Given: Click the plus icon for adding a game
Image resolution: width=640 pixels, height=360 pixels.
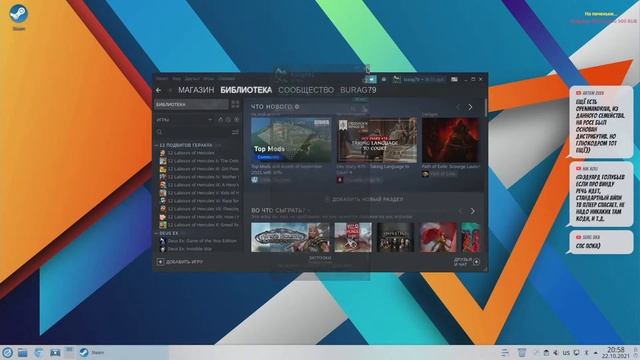Looking at the screenshot, I should coord(160,262).
